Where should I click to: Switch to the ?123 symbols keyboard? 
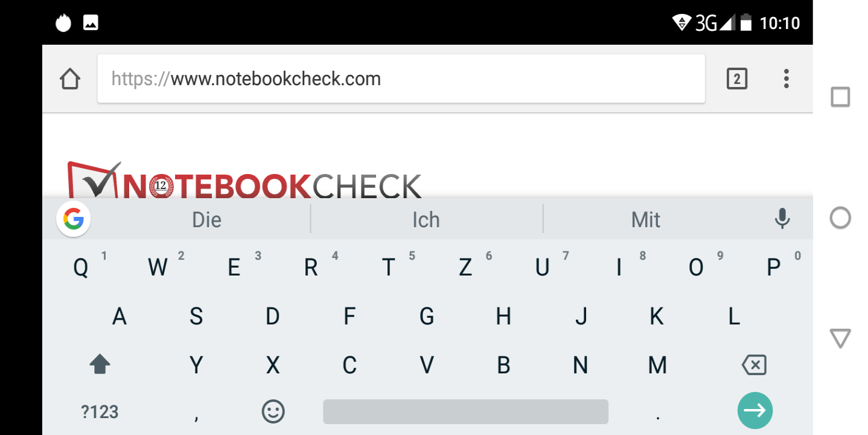100,412
